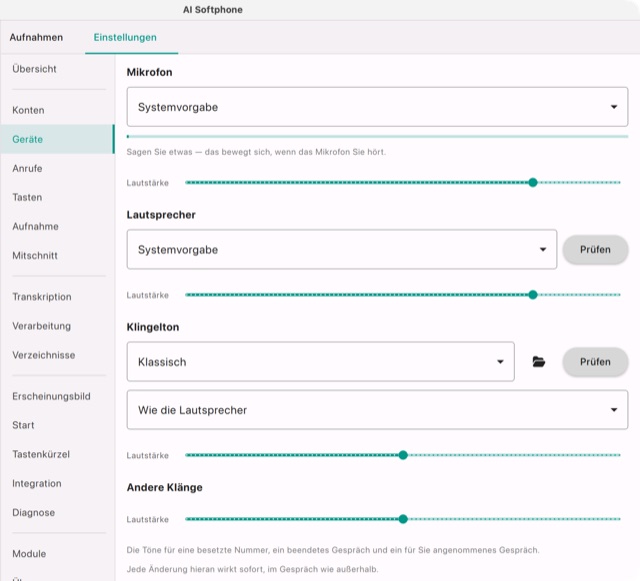Screen dimensions: 640x581
Task: Open the Klassisch ringtone dropdown
Action: point(320,362)
